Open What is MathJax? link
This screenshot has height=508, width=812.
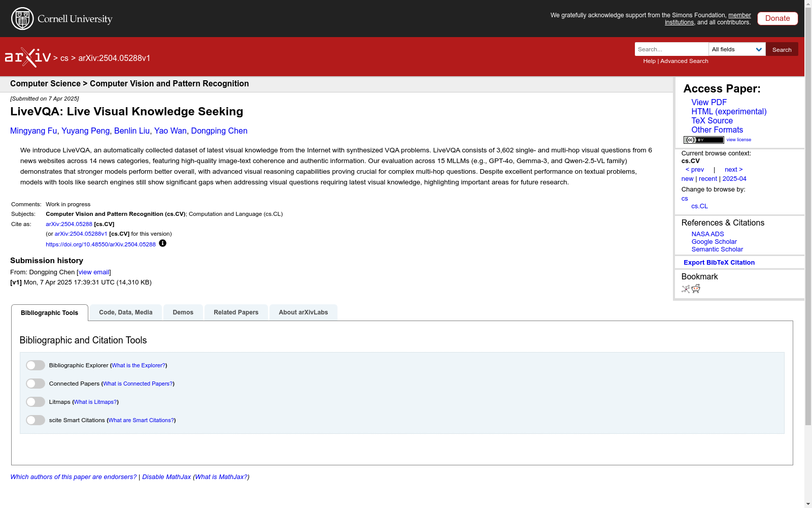pos(221,477)
